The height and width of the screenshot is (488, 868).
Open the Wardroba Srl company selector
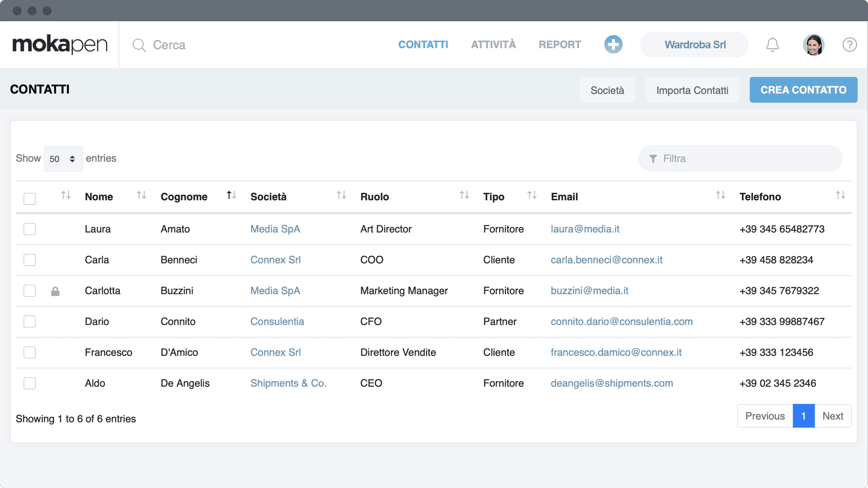tap(694, 45)
